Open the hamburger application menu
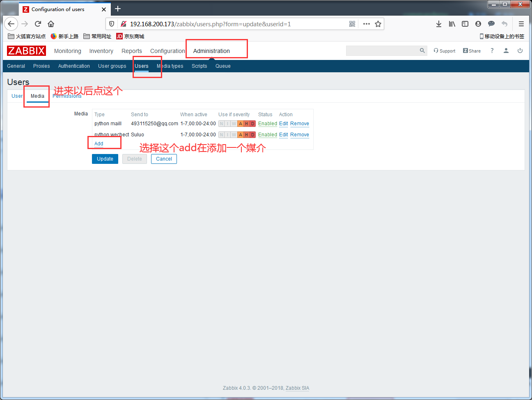This screenshot has height=400, width=532. pyautogui.click(x=521, y=24)
